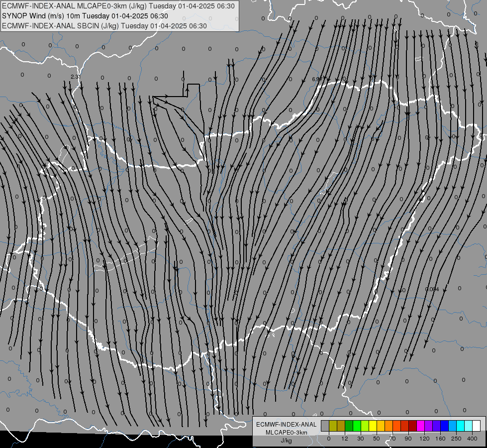The width and height of the screenshot is (487, 448).
Task: Pick the pure yellow legend swatch
Action: 373,426
